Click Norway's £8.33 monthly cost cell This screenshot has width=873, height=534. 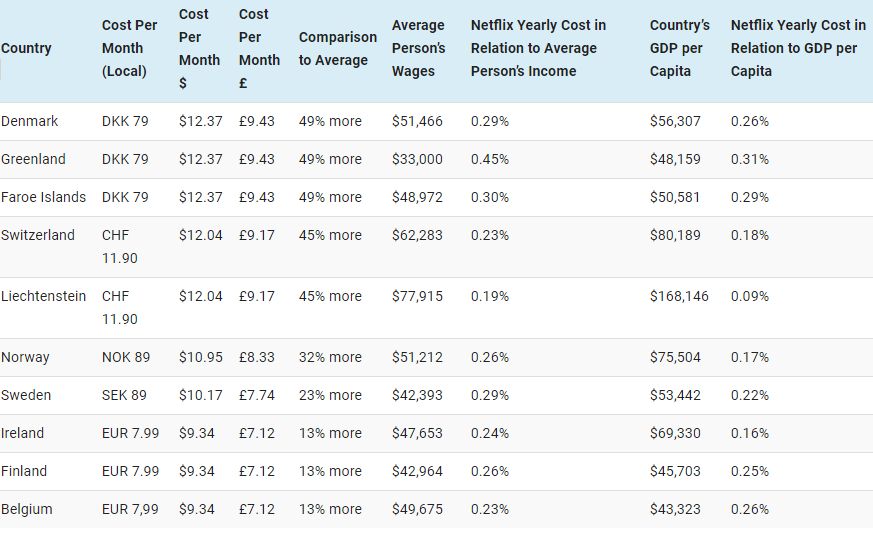(x=257, y=357)
